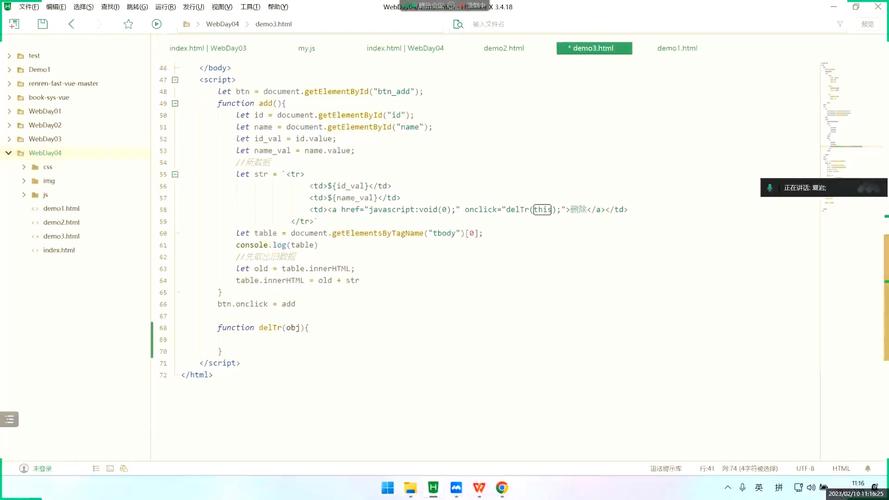Click the run play icon

[x=156, y=24]
